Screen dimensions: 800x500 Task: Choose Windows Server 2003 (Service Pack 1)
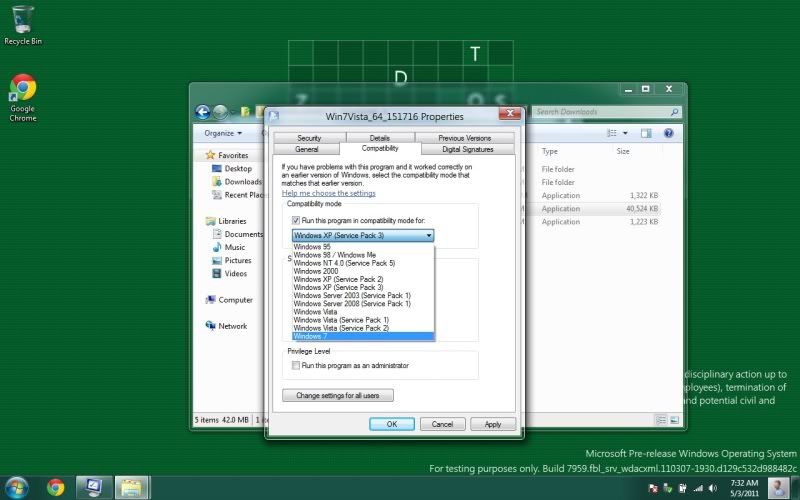click(363, 295)
